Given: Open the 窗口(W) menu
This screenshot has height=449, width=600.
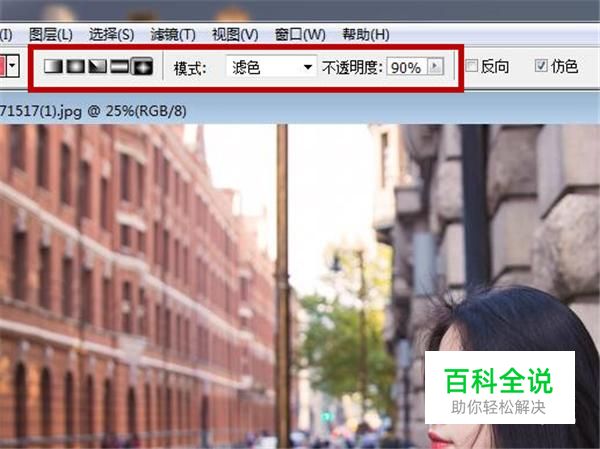Looking at the screenshot, I should pos(300,35).
